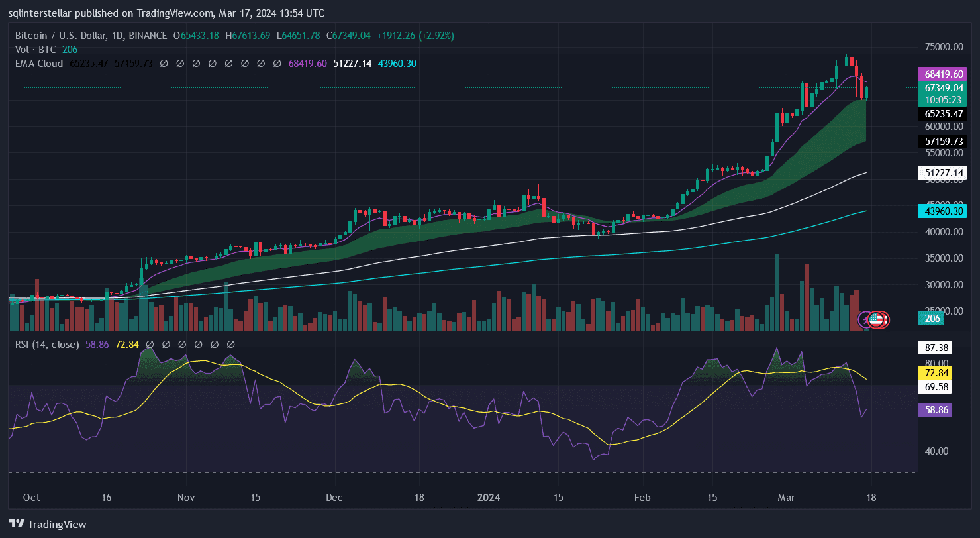Click the last empty-value symbol in RSI legend

(231, 345)
